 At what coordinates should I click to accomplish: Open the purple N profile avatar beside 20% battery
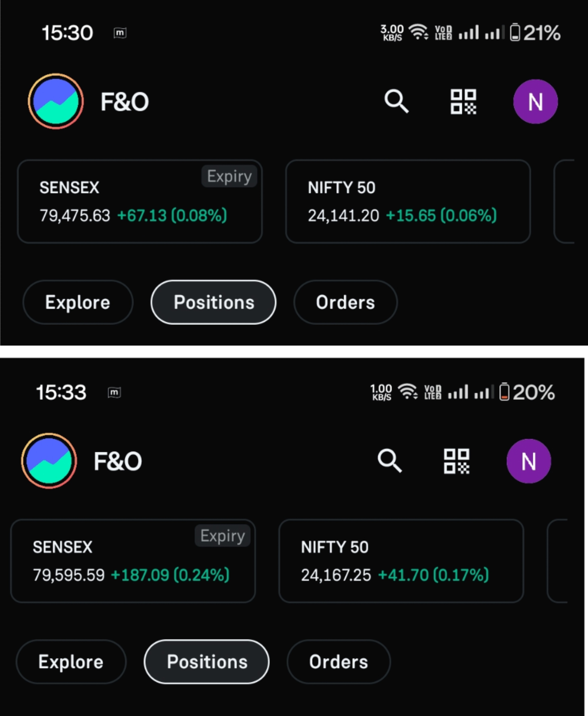tap(528, 461)
